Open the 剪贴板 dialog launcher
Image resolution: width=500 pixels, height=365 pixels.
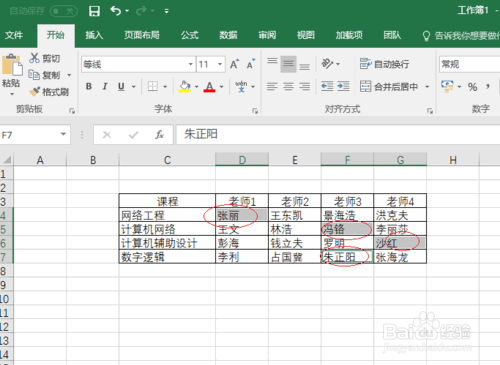pyautogui.click(x=72, y=111)
